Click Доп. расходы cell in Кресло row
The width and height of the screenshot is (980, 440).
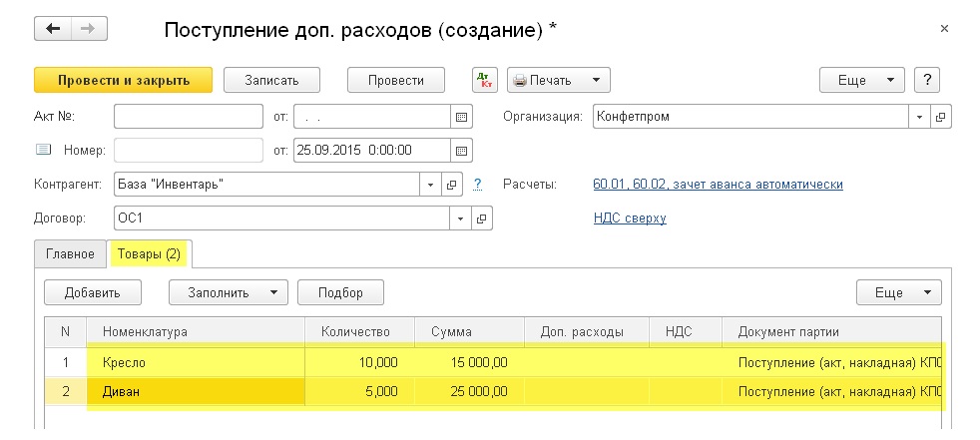[587, 362]
